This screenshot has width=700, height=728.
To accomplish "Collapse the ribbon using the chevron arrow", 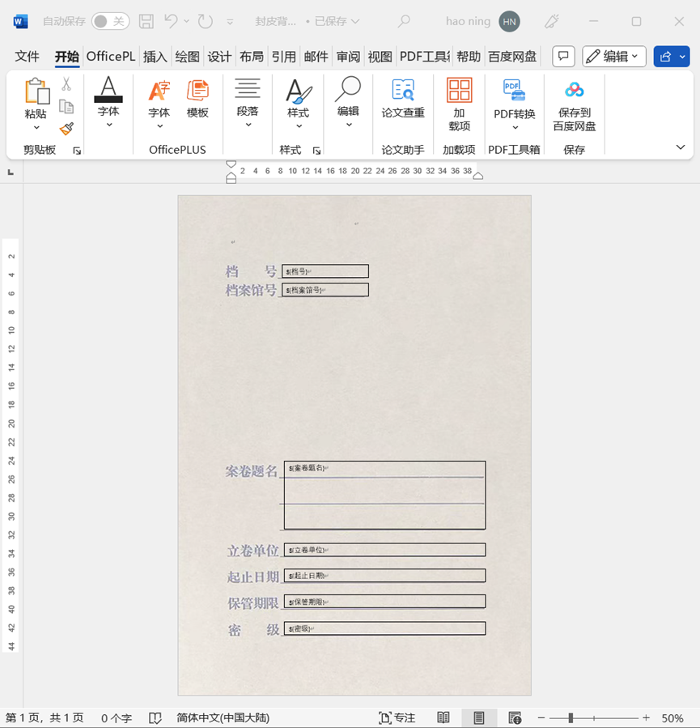I will [681, 147].
